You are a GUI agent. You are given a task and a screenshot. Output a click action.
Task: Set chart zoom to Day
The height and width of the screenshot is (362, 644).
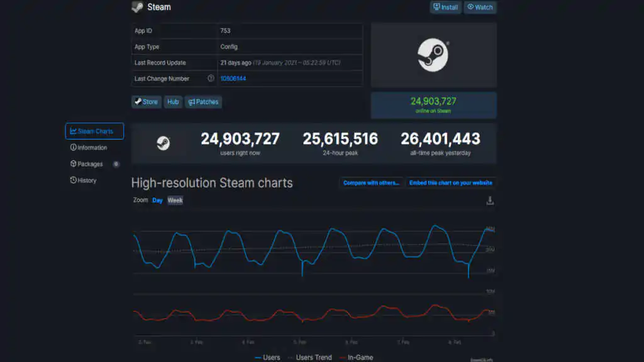coord(157,200)
